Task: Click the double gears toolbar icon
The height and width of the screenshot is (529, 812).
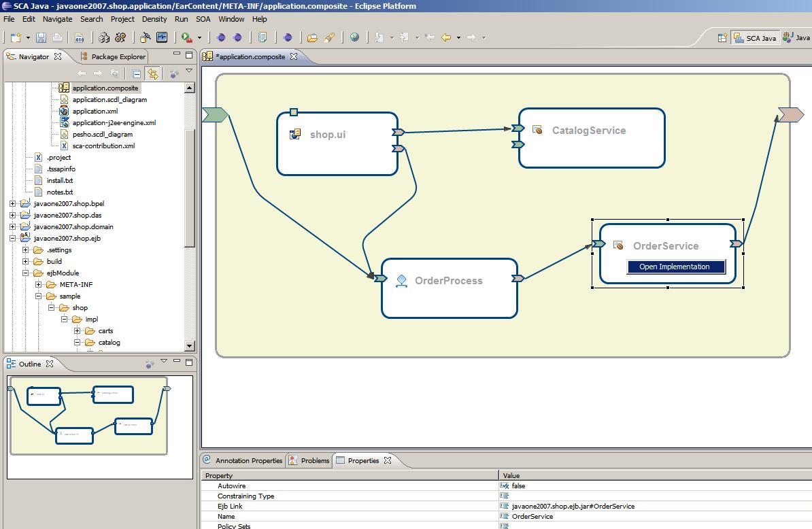Action: tap(120, 37)
